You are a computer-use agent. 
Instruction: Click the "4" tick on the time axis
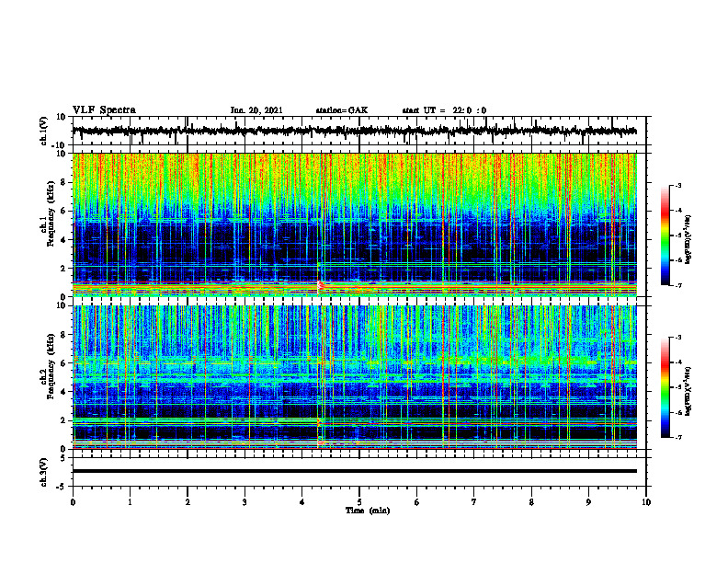click(302, 502)
